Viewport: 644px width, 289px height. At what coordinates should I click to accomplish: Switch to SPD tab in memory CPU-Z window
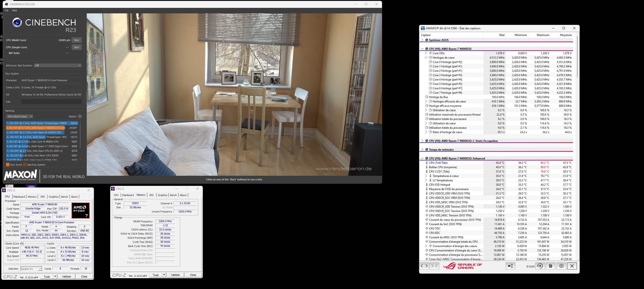coord(151,195)
